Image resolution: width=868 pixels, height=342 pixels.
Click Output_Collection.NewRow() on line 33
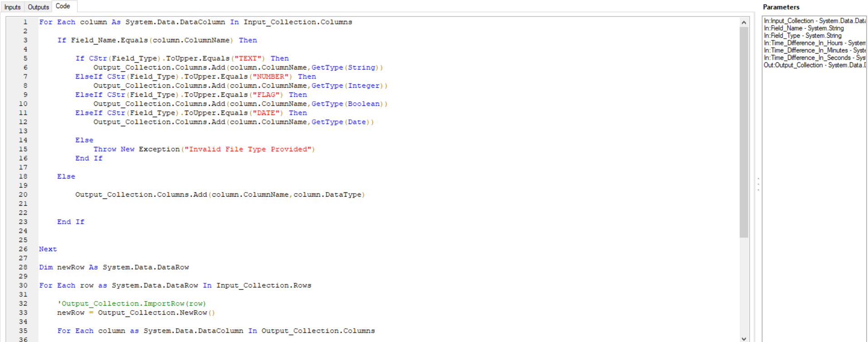coord(157,312)
